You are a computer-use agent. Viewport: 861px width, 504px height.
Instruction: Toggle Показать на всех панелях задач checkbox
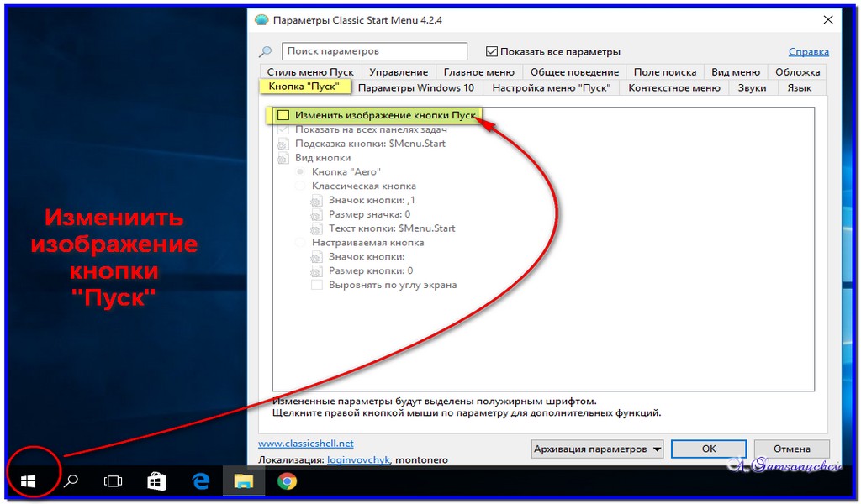(x=283, y=129)
